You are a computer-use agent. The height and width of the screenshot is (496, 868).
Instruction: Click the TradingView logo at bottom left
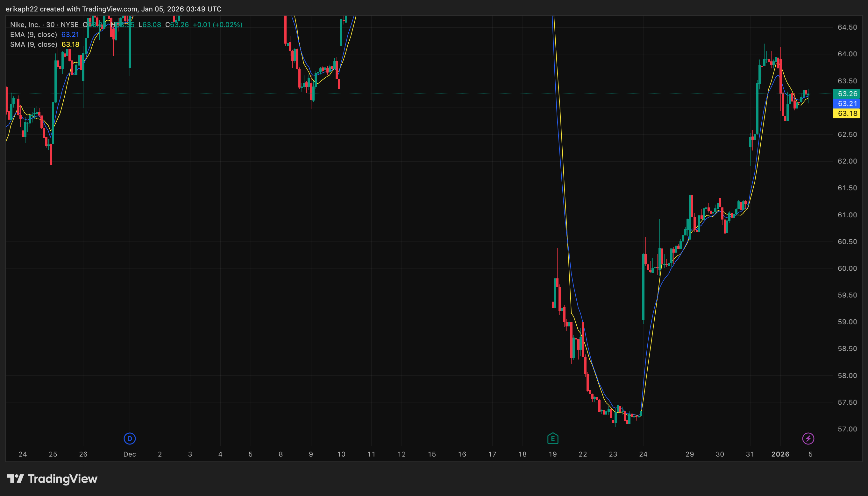tap(52, 479)
